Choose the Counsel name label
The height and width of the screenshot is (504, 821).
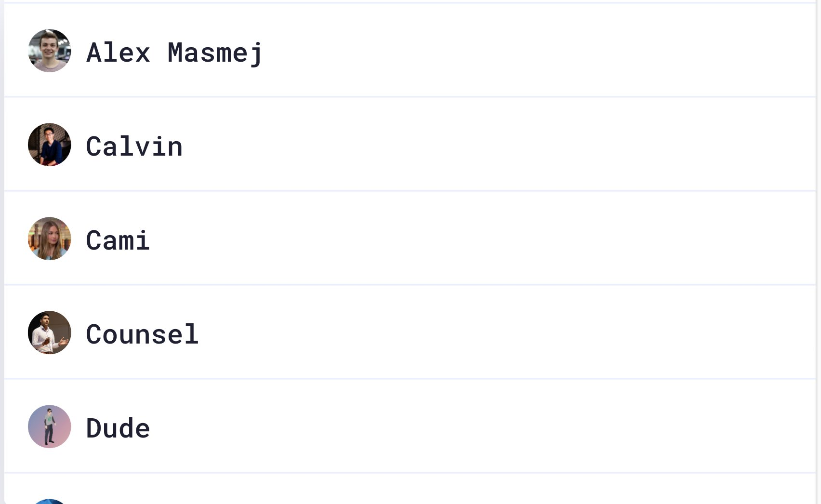pos(142,334)
